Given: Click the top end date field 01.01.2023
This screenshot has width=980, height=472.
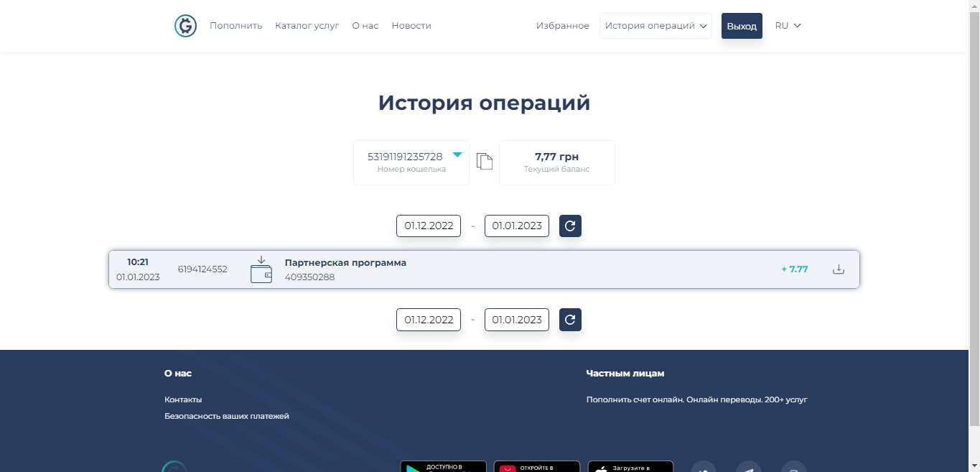Looking at the screenshot, I should tap(516, 226).
